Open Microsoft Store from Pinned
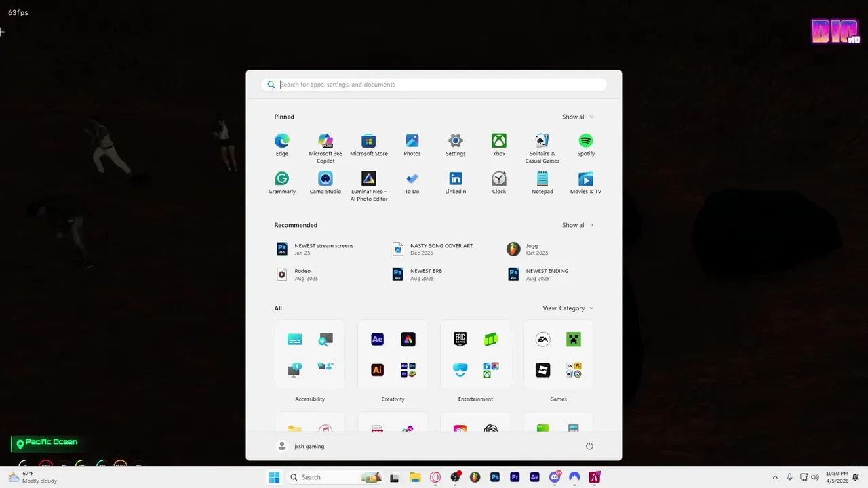This screenshot has width=868, height=488. (369, 145)
